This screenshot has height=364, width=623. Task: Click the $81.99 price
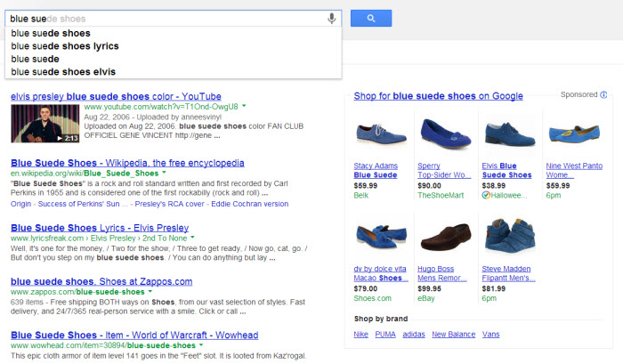[x=493, y=288]
